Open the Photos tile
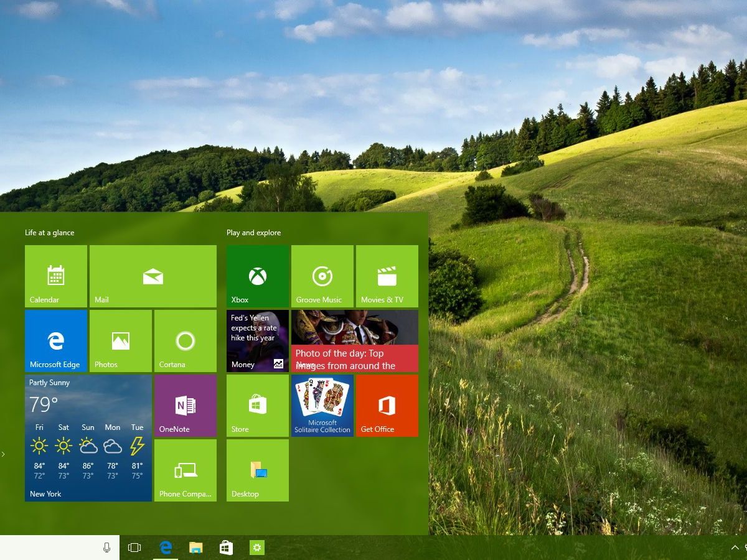 pyautogui.click(x=121, y=341)
